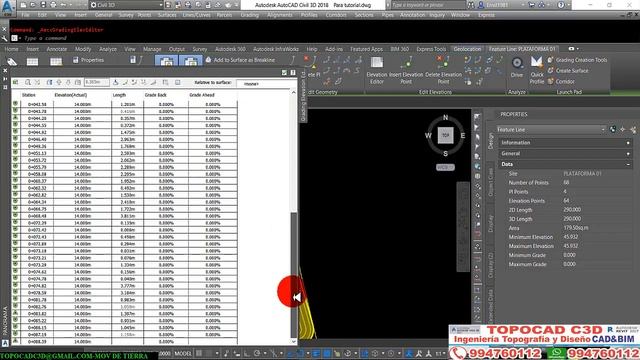Click the raise incrementally arrow icon in Panorama

(x=59, y=82)
